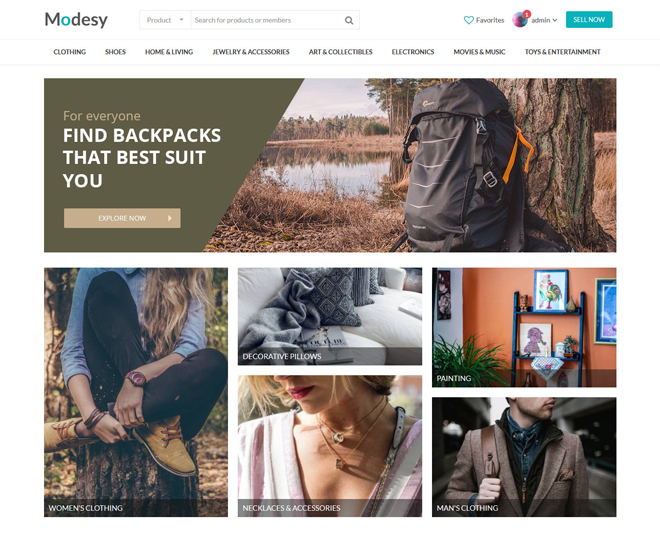
Task: Open the Electronics category menu
Action: tap(412, 52)
